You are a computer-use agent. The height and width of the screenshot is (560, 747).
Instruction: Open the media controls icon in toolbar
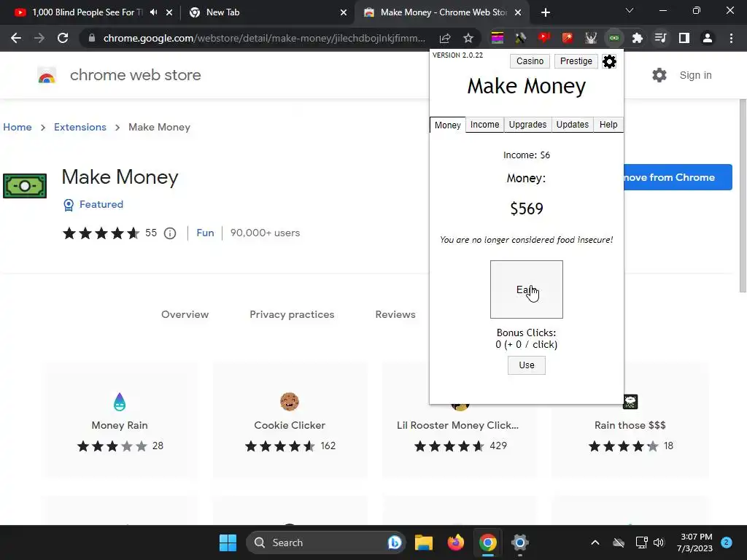(661, 38)
